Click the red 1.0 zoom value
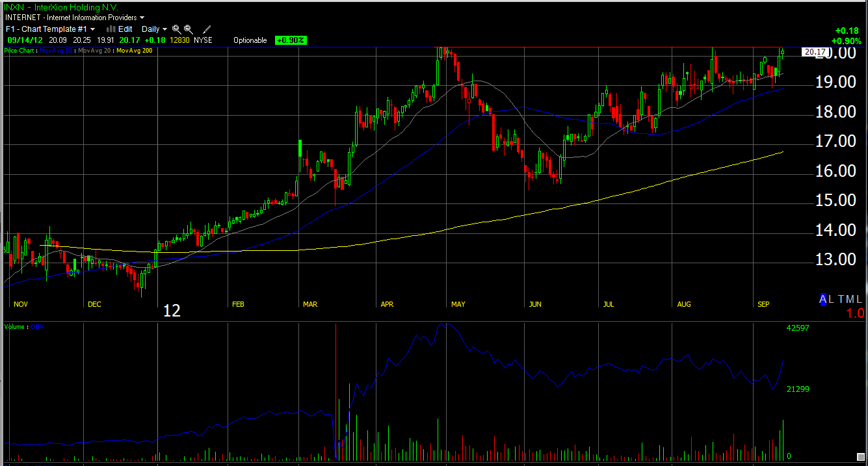 pos(855,313)
